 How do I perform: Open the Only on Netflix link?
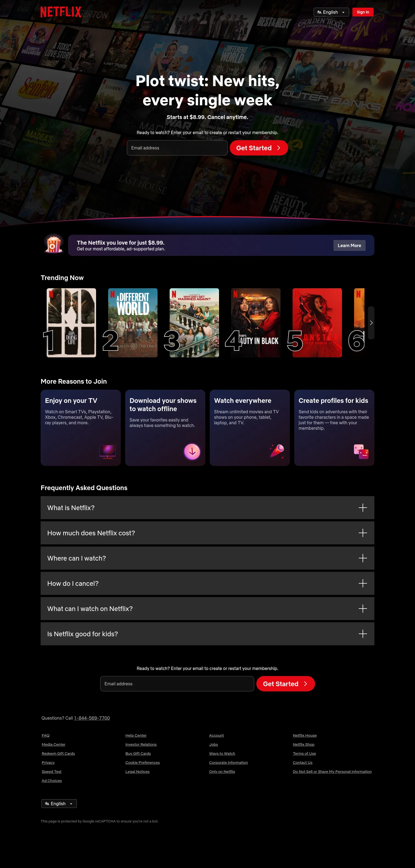pyautogui.click(x=222, y=772)
